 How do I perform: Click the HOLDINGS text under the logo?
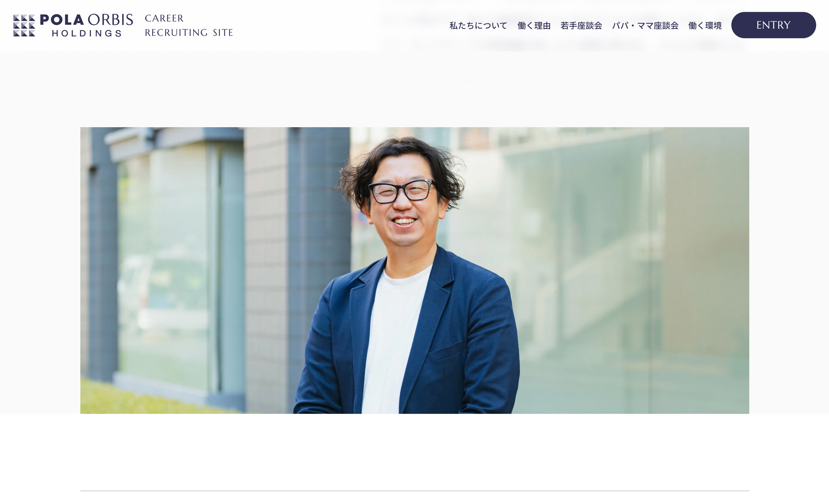(x=87, y=33)
